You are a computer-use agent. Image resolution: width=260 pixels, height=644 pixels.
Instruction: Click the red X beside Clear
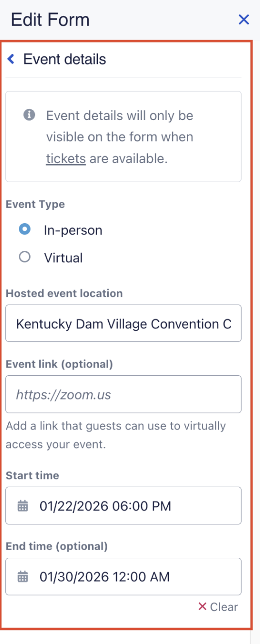(202, 607)
